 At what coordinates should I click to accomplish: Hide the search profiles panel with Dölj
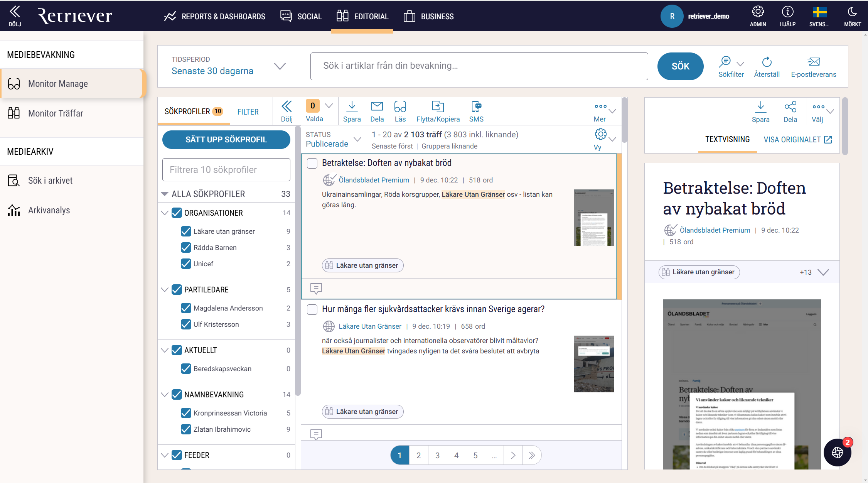[287, 111]
